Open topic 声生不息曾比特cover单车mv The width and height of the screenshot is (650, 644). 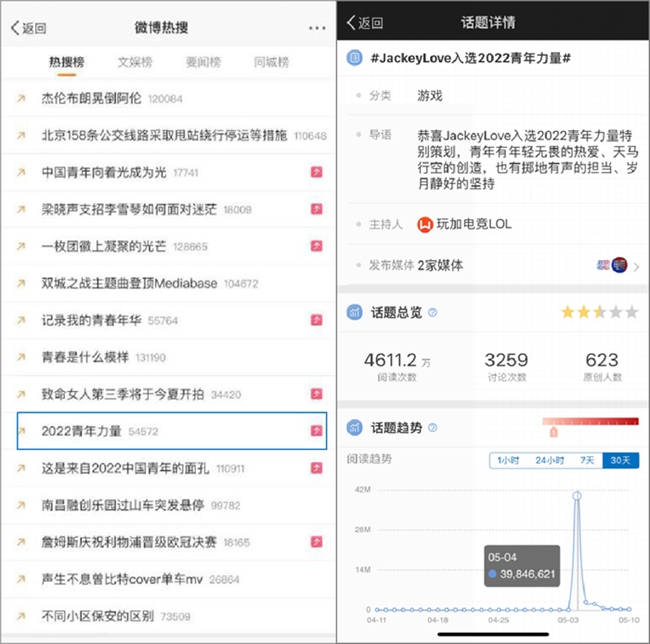[x=168, y=579]
